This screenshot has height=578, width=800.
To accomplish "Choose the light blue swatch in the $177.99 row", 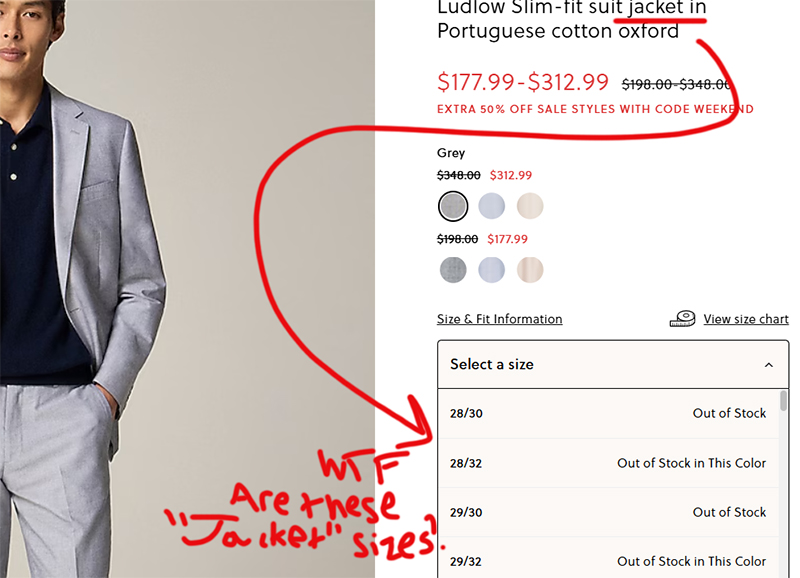I will pyautogui.click(x=491, y=269).
